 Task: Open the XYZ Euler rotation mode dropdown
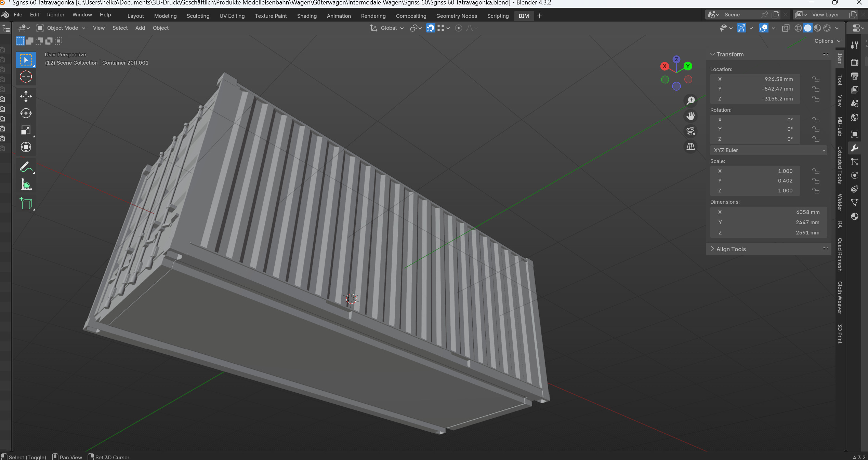(768, 150)
